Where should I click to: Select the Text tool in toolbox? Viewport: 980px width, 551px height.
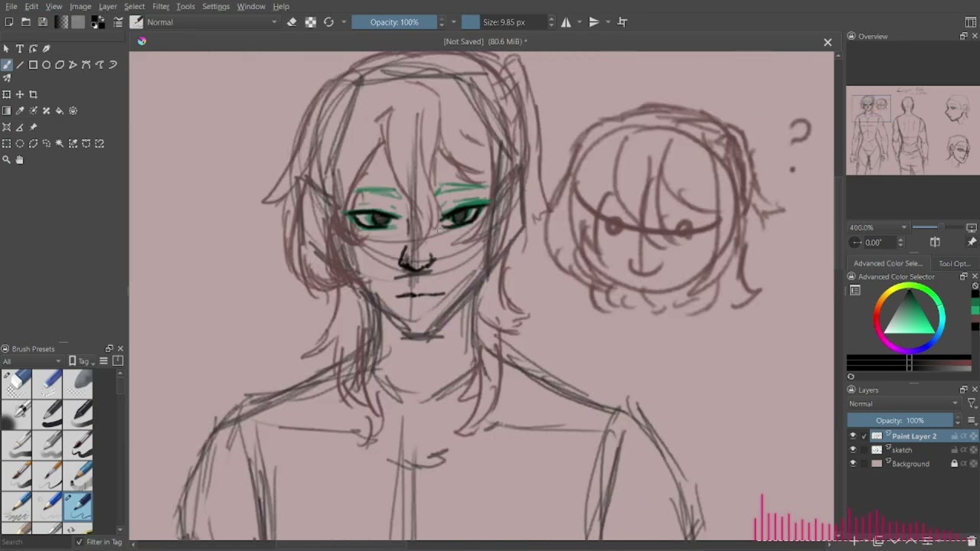pyautogui.click(x=20, y=49)
